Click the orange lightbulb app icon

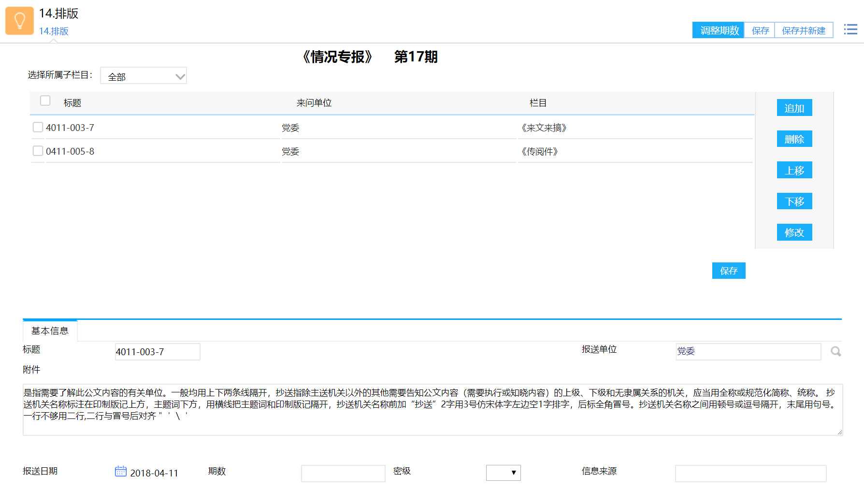pos(19,21)
